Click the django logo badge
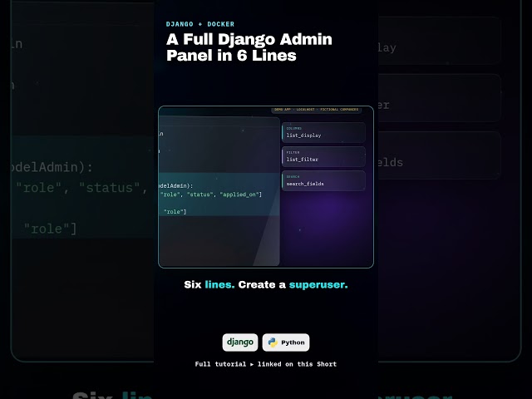Viewport: 532px width, 399px height. click(240, 342)
